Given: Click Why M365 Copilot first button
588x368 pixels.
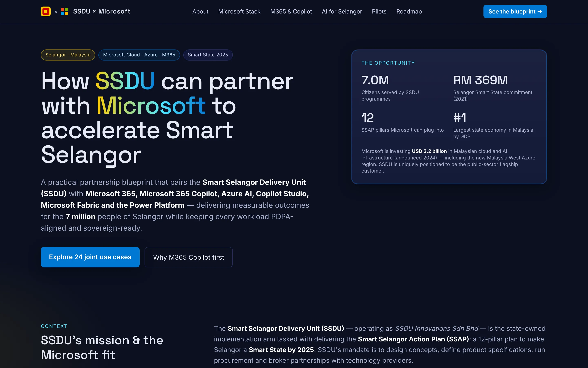Looking at the screenshot, I should pyautogui.click(x=189, y=257).
